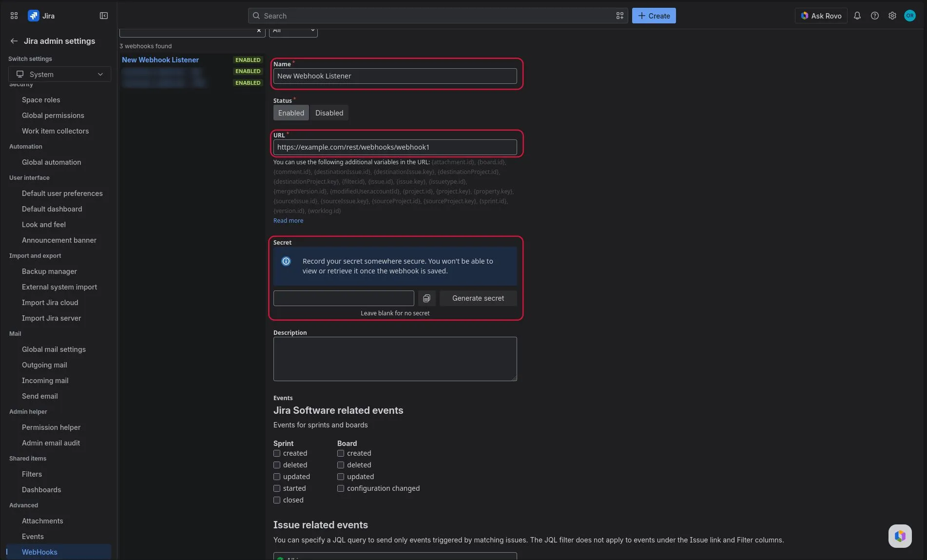The width and height of the screenshot is (927, 560).
Task: Click the Description text area
Action: (x=395, y=359)
